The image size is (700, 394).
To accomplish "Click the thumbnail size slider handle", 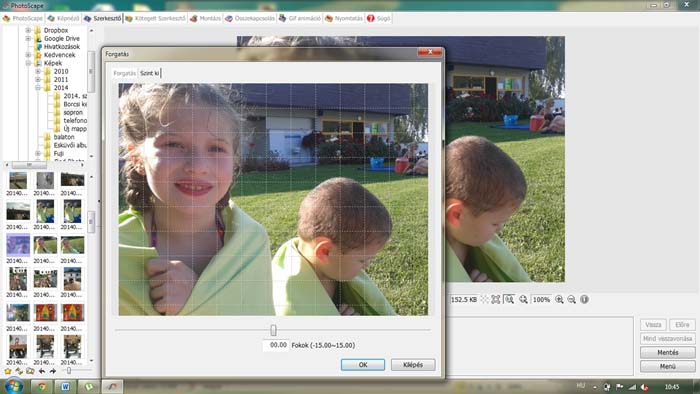I will pyautogui.click(x=69, y=371).
